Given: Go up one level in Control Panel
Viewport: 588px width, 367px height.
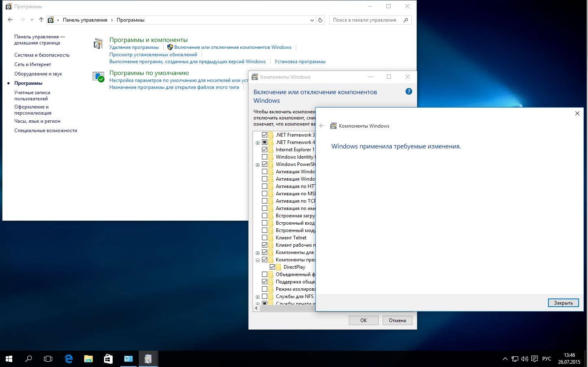Looking at the screenshot, I should pyautogui.click(x=41, y=20).
